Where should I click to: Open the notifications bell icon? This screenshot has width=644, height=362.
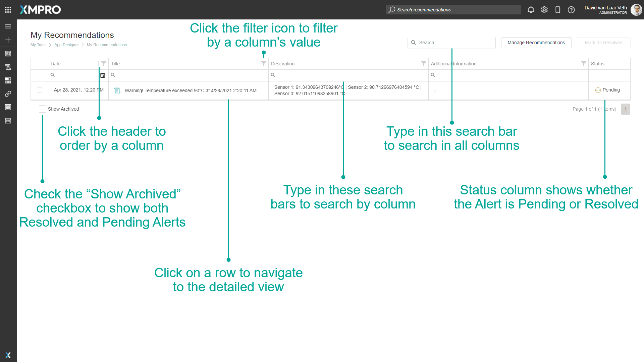(x=531, y=10)
